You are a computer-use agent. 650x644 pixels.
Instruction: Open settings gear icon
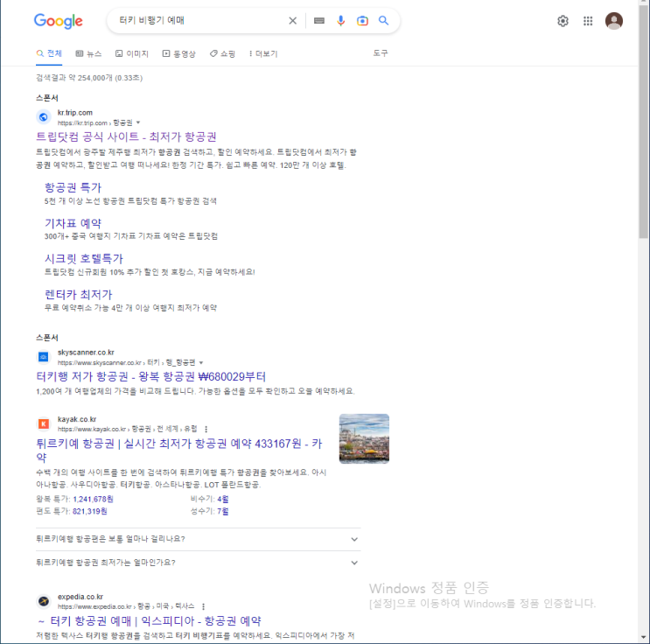pyautogui.click(x=563, y=21)
